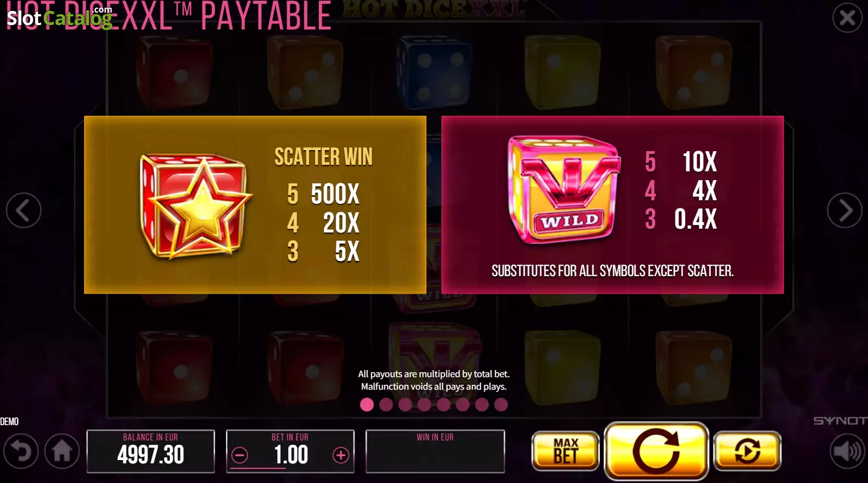
Task: Open the SlotCatalog.com logo link
Action: [60, 17]
